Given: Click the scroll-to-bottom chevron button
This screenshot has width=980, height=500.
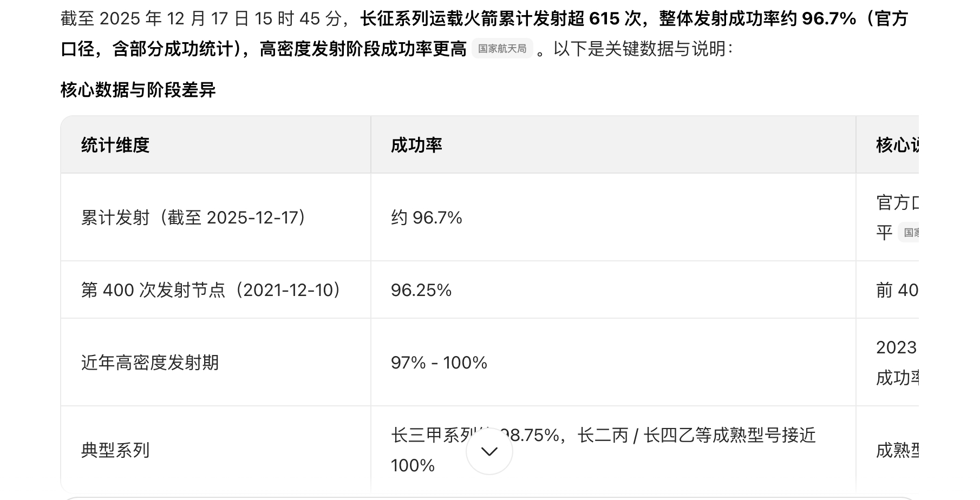Looking at the screenshot, I should click(x=489, y=451).
